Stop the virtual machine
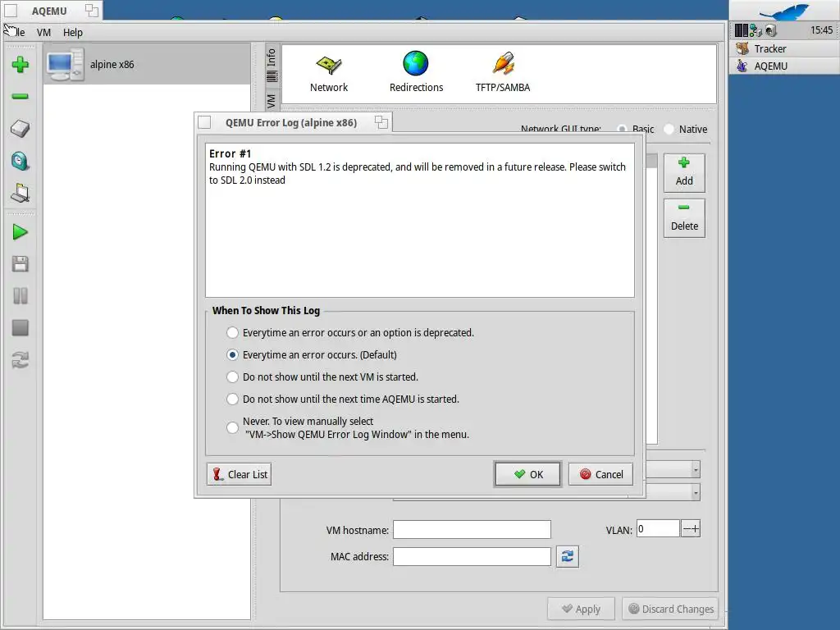This screenshot has height=630, width=840. (21, 328)
